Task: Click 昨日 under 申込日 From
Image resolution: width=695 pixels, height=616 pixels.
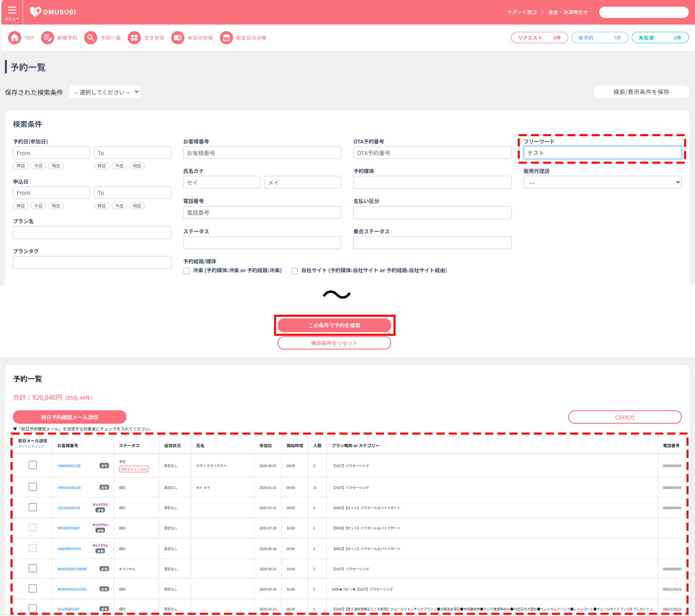Action: pyautogui.click(x=21, y=206)
